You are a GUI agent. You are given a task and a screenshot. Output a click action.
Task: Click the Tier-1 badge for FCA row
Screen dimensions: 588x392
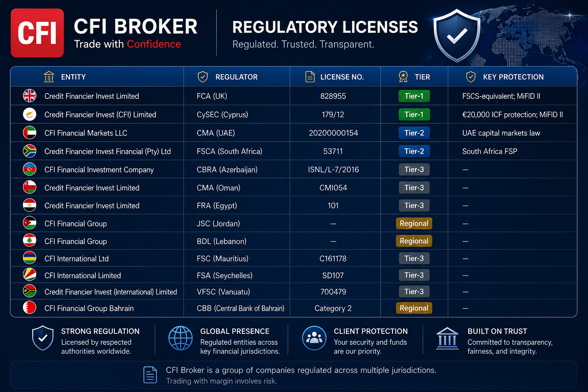pyautogui.click(x=414, y=96)
